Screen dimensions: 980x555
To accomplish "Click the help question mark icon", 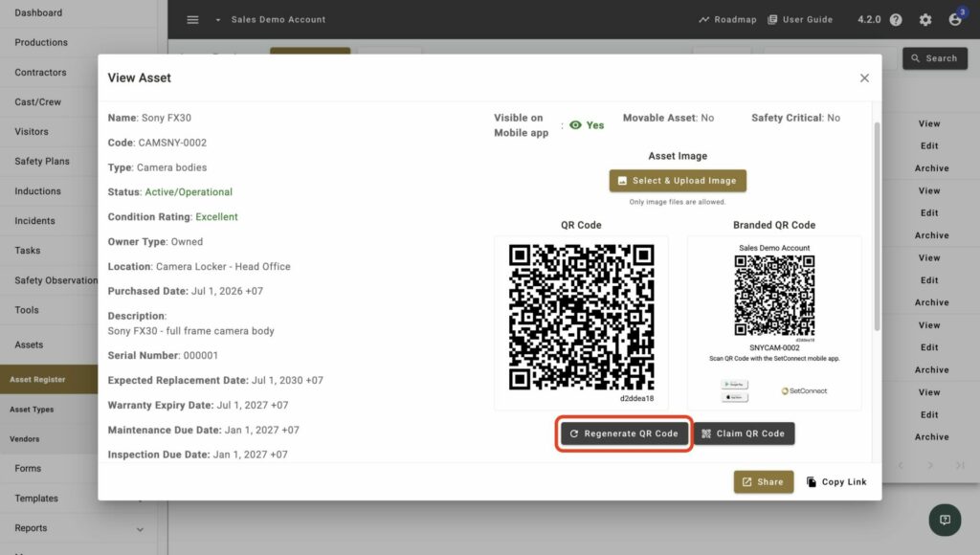I will click(x=896, y=20).
